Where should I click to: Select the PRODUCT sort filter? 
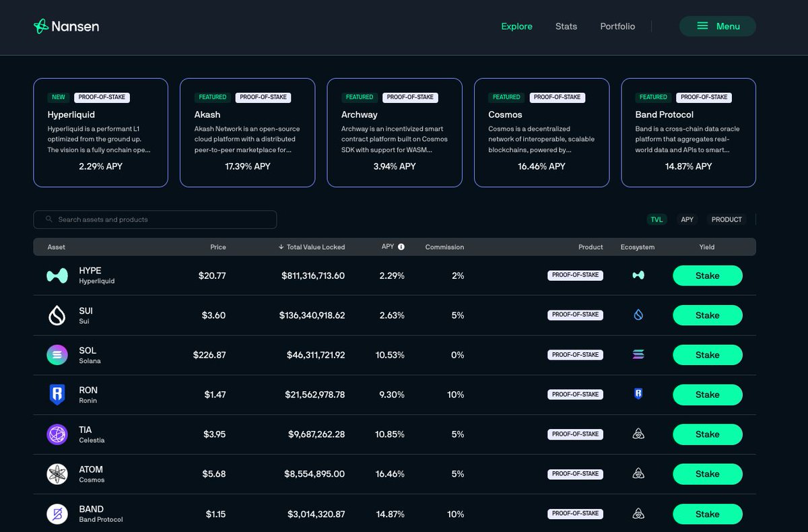tap(727, 220)
